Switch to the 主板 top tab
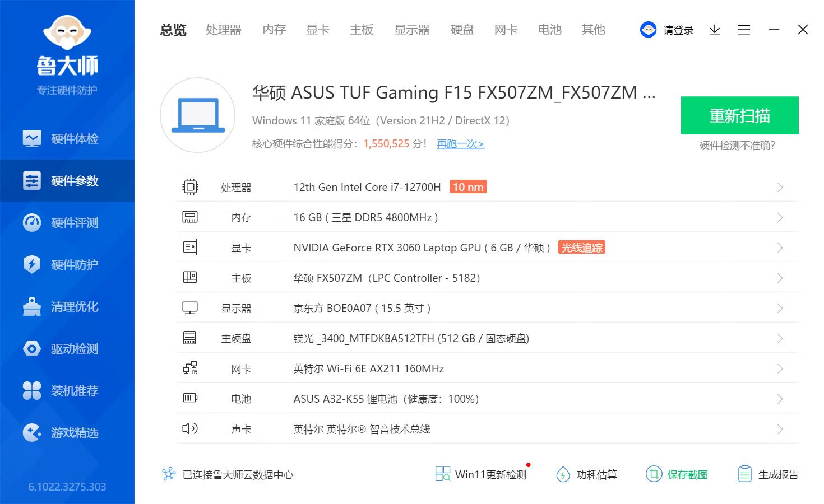This screenshot has height=504, width=824. (362, 30)
